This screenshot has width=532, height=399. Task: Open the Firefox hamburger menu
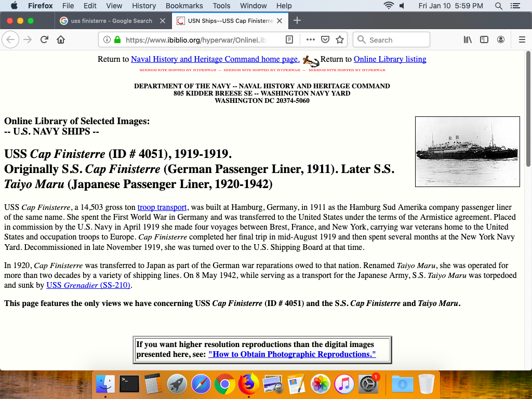coord(522,40)
